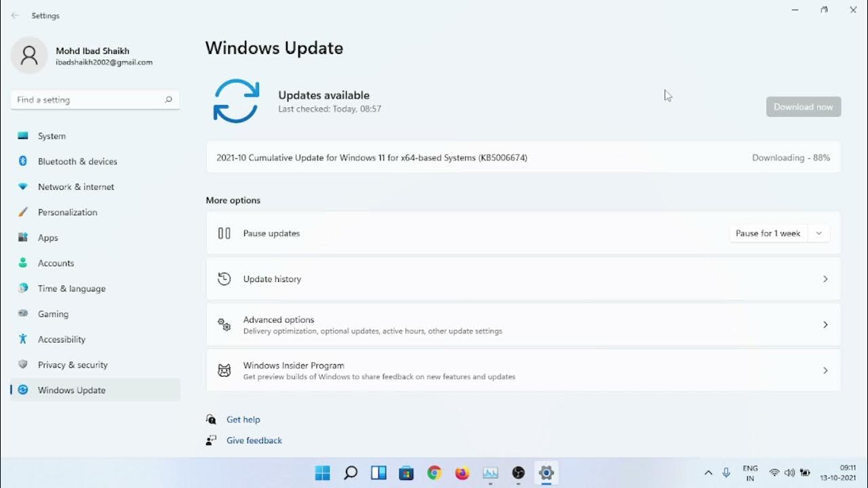Show hidden tray icons with the chevron
The width and height of the screenshot is (868, 488).
point(708,473)
